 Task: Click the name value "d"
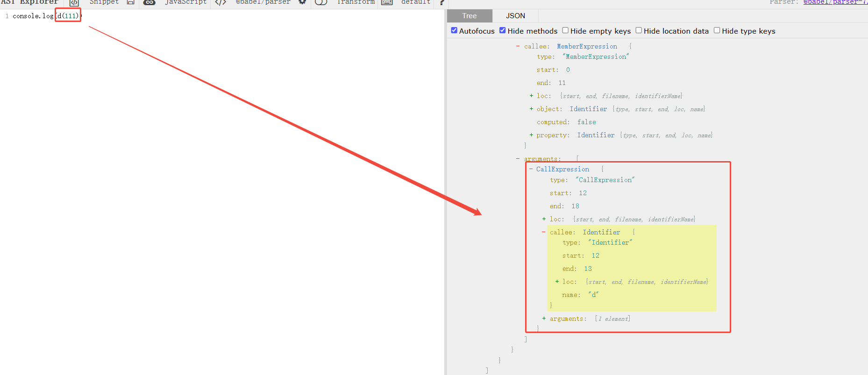click(x=593, y=295)
